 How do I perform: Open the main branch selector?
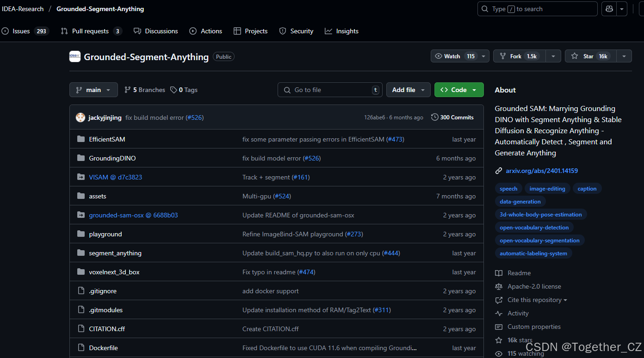pyautogui.click(x=93, y=90)
